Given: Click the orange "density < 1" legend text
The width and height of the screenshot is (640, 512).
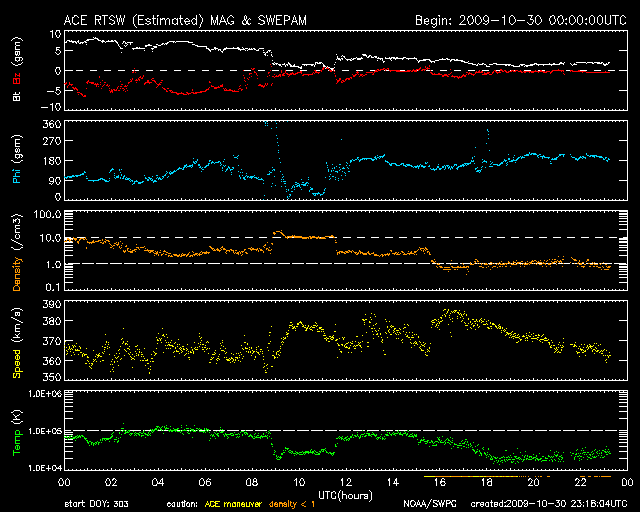Looking at the screenshot, I should pyautogui.click(x=292, y=504).
